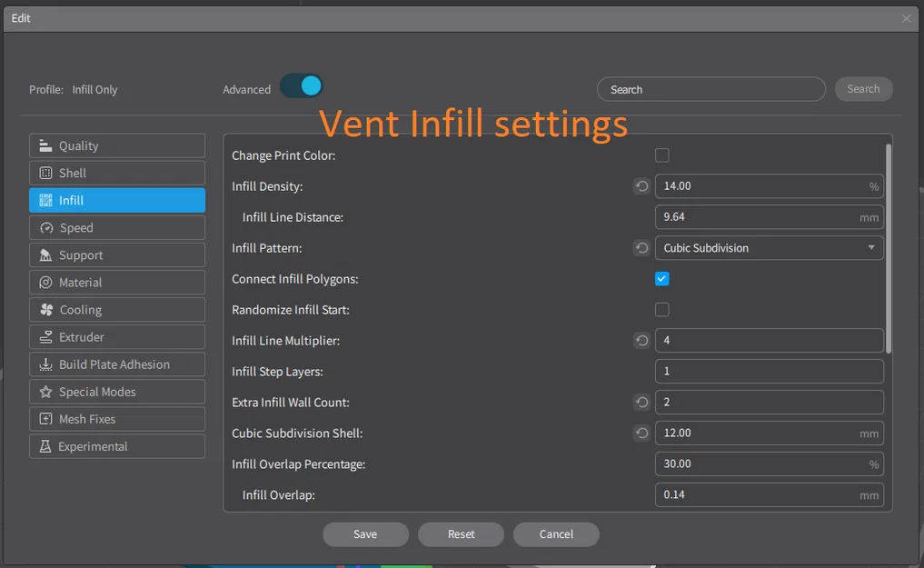Click the 'Infill Only' profile name
This screenshot has height=568, width=924.
[94, 90]
